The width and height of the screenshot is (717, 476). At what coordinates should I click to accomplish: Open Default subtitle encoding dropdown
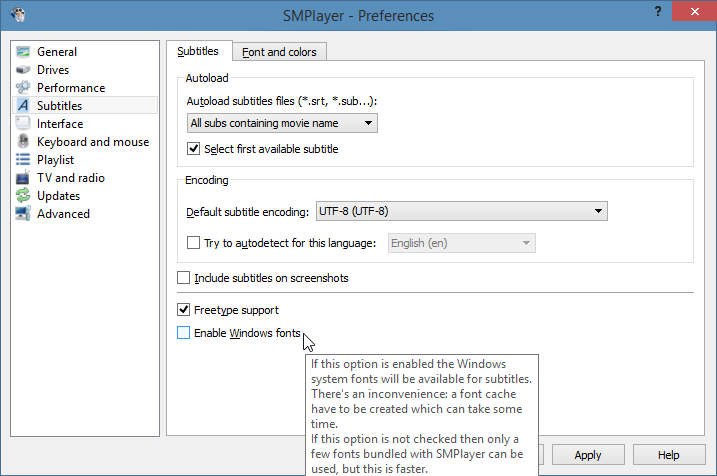pyautogui.click(x=461, y=211)
